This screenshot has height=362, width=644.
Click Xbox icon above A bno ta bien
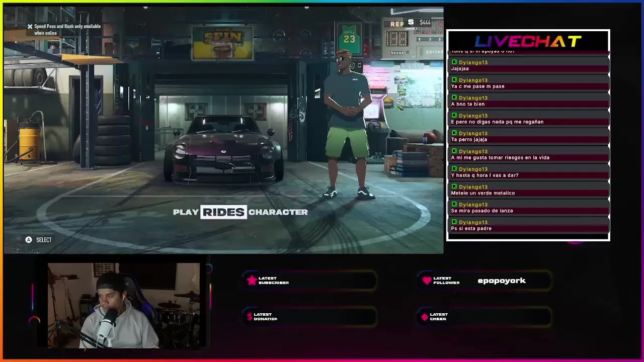pyautogui.click(x=454, y=98)
